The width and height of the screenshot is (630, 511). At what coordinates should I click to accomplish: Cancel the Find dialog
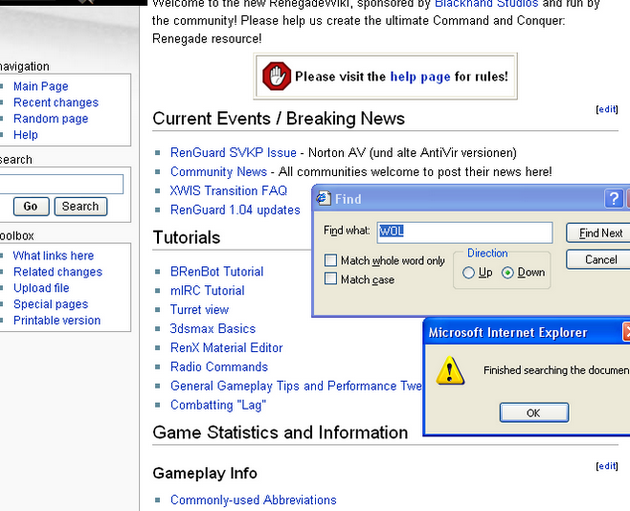(600, 260)
